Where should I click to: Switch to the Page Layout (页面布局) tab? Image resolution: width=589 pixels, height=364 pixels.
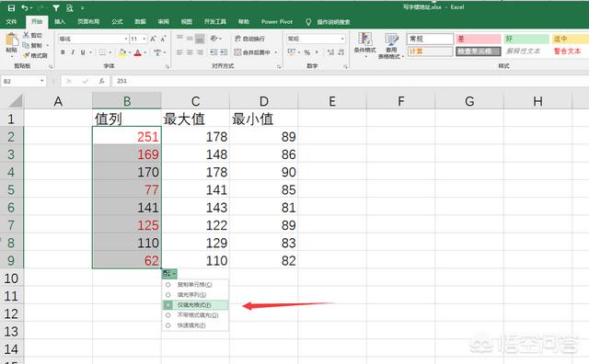88,22
